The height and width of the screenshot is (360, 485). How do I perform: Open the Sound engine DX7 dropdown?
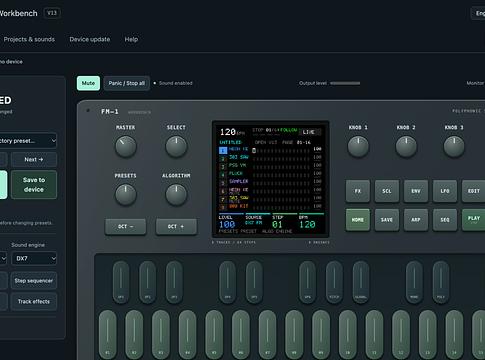[34, 258]
